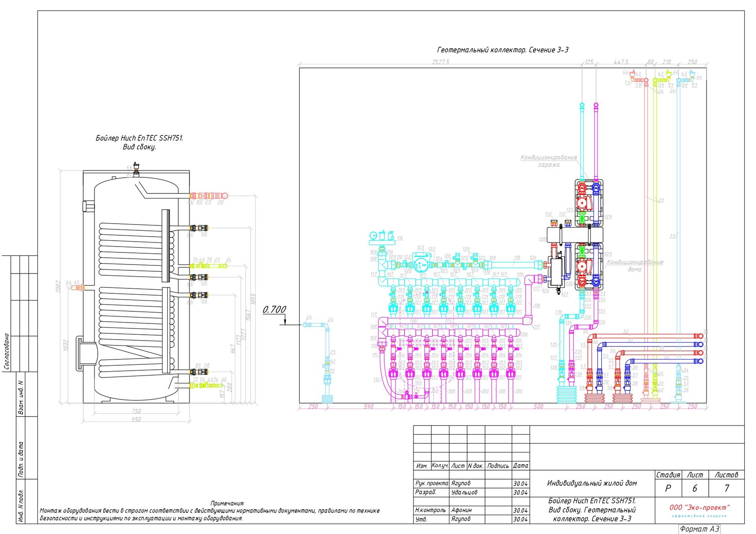Select the "Кондиционирование гаража" label
Screen dimensions: 756x534
(549, 161)
